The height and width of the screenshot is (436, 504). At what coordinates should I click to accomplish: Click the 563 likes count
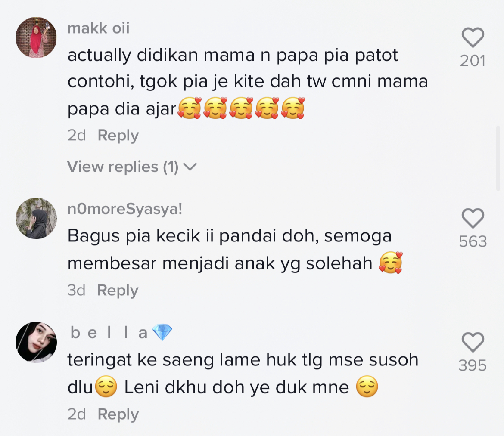[x=473, y=241]
